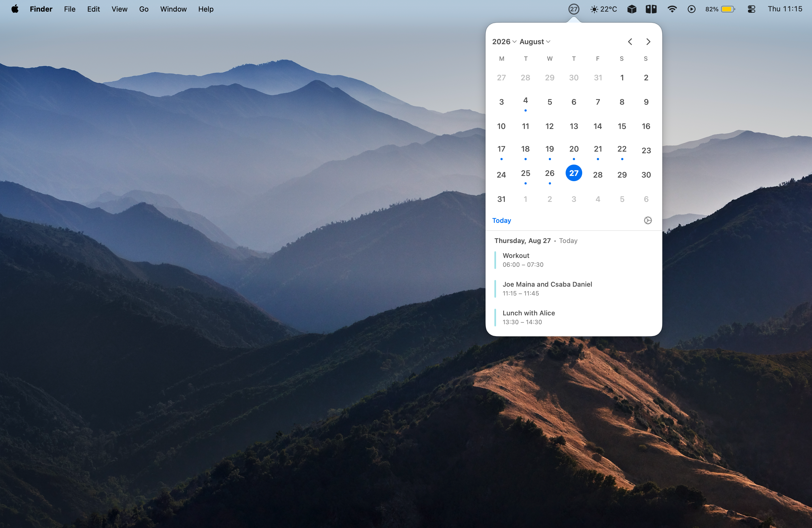Select August 31 in the calendar

pos(501,199)
